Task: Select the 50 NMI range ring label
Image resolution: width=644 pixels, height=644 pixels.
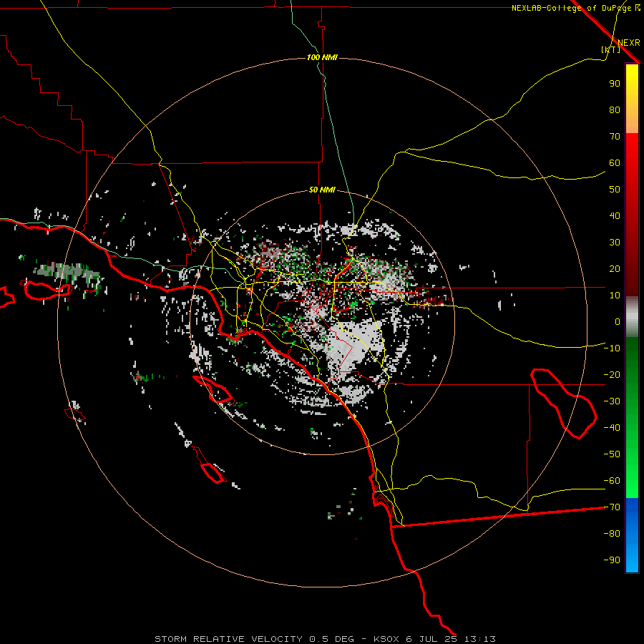Action: tap(322, 190)
